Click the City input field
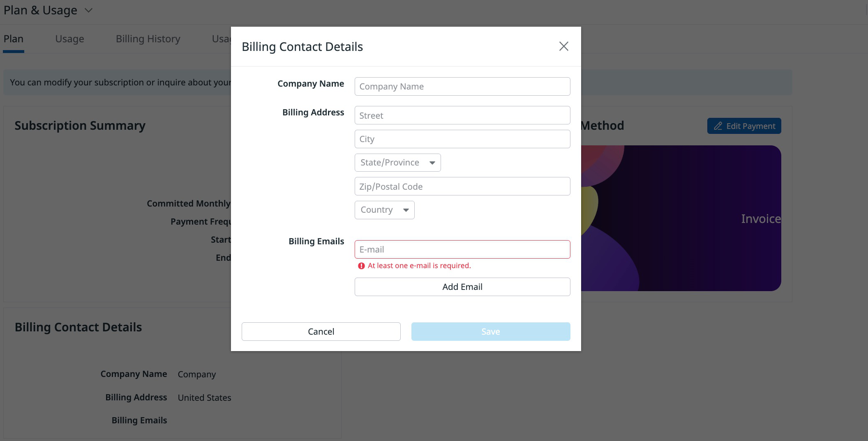Viewport: 868px width, 441px height. click(462, 139)
